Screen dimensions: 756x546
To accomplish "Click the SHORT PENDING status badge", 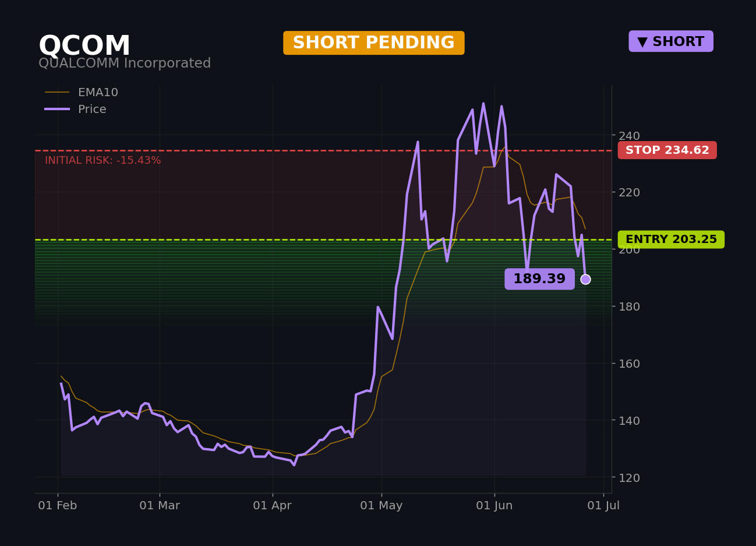I will (x=374, y=43).
